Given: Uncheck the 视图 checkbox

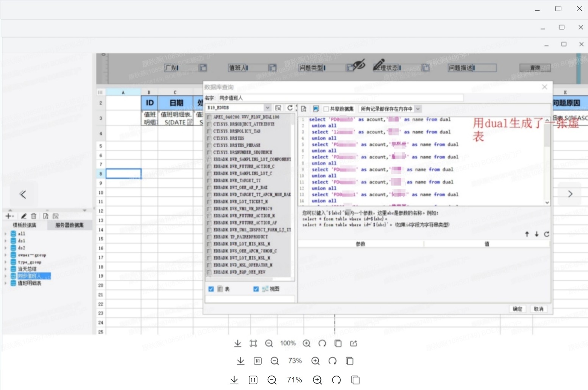Looking at the screenshot, I should click(256, 289).
